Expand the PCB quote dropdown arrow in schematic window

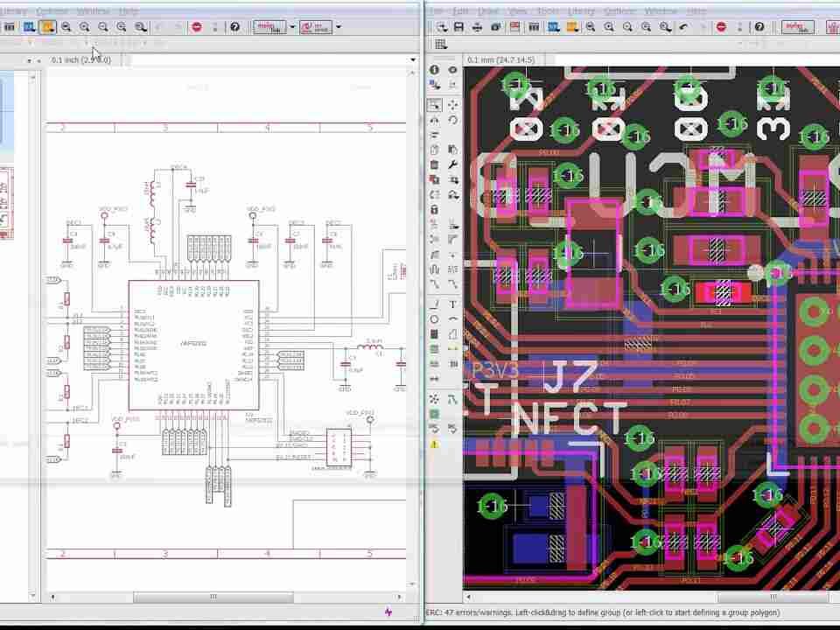point(338,27)
